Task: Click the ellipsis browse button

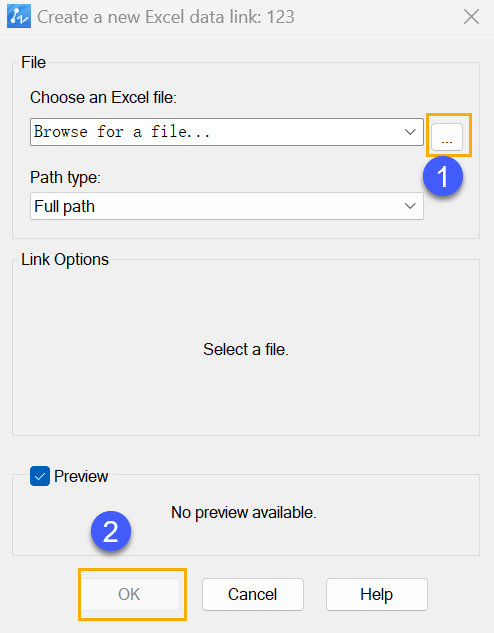Action: click(447, 137)
